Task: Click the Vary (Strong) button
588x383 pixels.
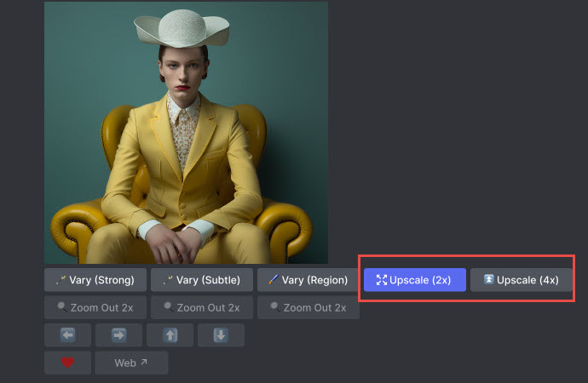Action: tap(95, 280)
